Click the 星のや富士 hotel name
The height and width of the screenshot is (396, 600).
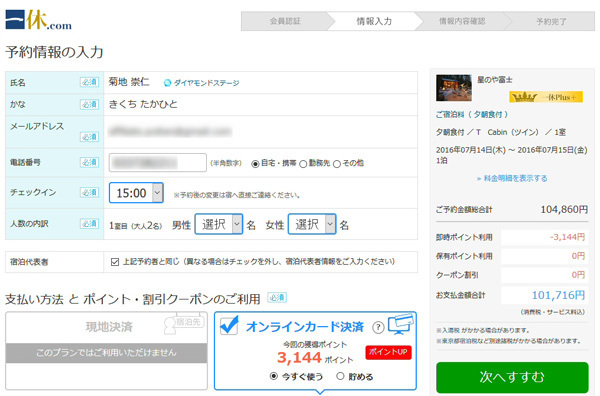coord(495,80)
